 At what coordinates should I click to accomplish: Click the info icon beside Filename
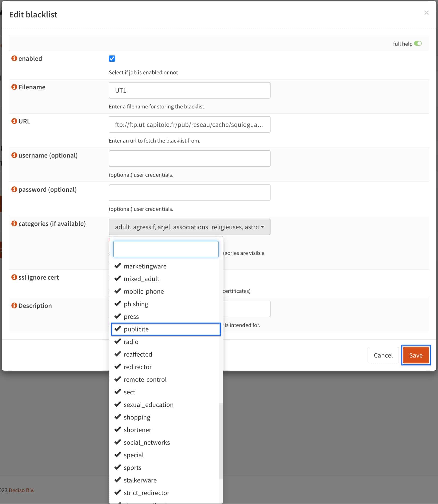click(x=14, y=87)
